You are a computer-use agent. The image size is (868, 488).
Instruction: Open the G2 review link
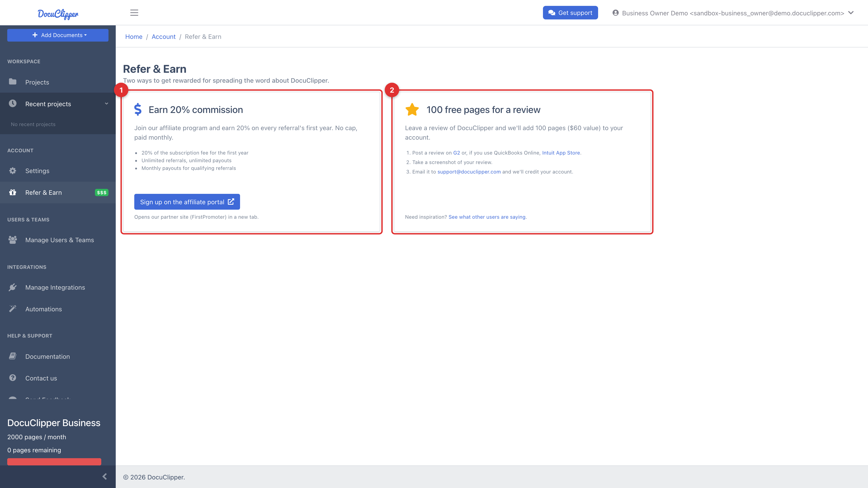pyautogui.click(x=457, y=153)
